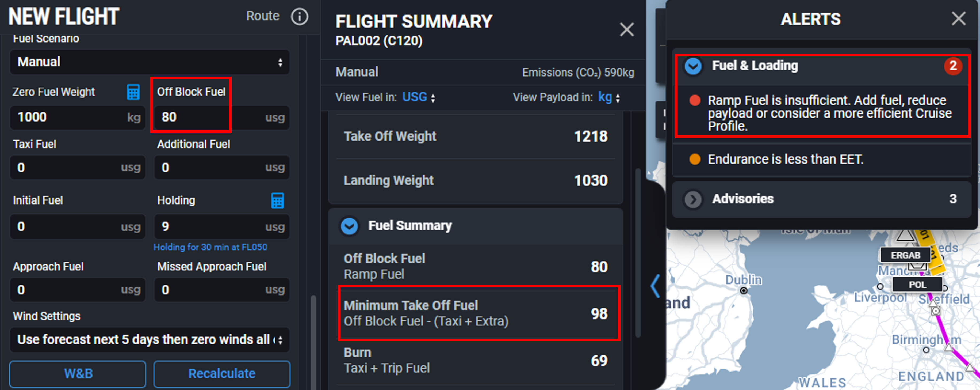Image resolution: width=980 pixels, height=390 pixels.
Task: Collapse the Fuel Summary section
Action: 349,226
